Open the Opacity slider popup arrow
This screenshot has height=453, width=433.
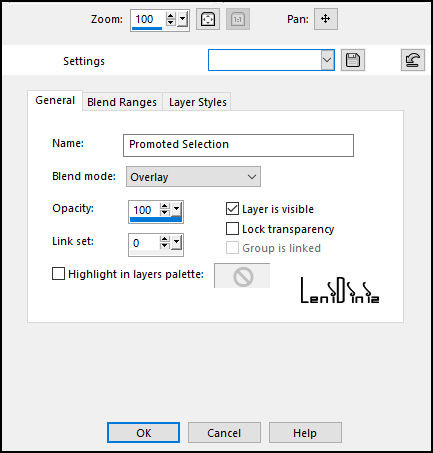tap(176, 209)
